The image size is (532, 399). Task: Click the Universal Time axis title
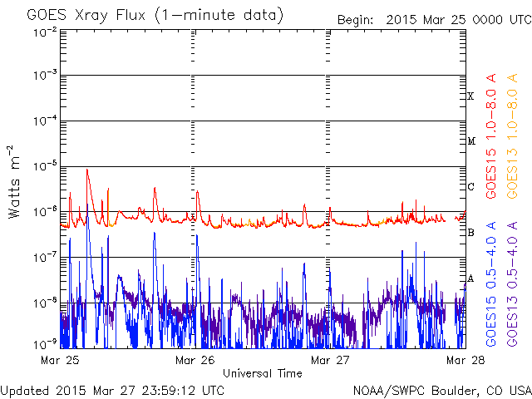tap(262, 373)
